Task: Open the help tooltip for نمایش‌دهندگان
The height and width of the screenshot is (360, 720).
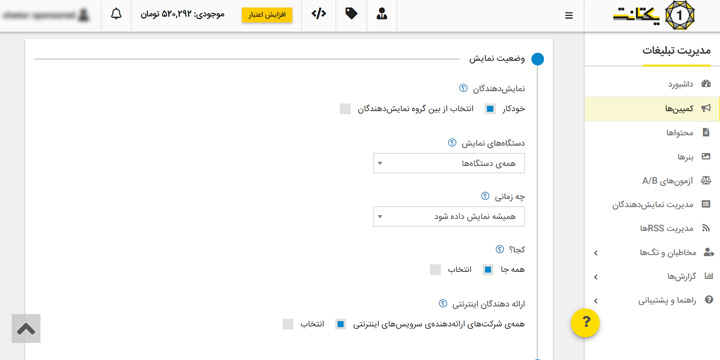Action: (463, 88)
